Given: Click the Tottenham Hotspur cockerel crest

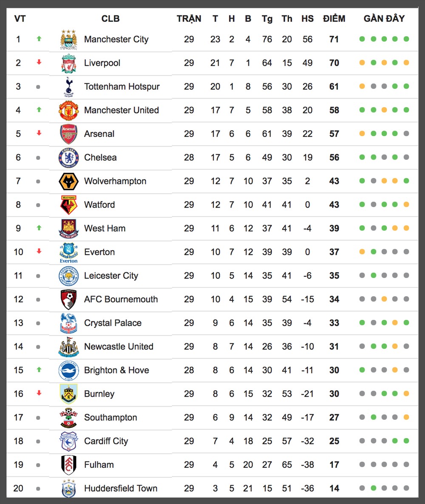Looking at the screenshot, I should coord(69,87).
